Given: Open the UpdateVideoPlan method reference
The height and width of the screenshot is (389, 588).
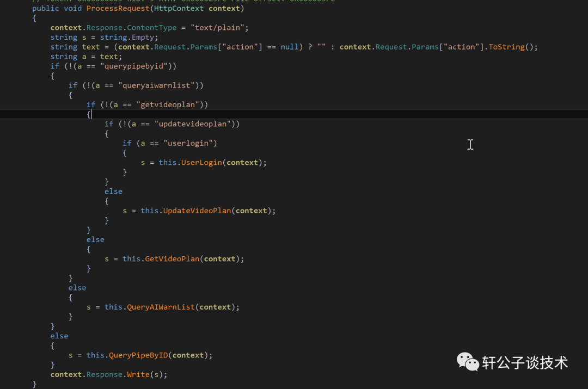Looking at the screenshot, I should click(x=197, y=211).
